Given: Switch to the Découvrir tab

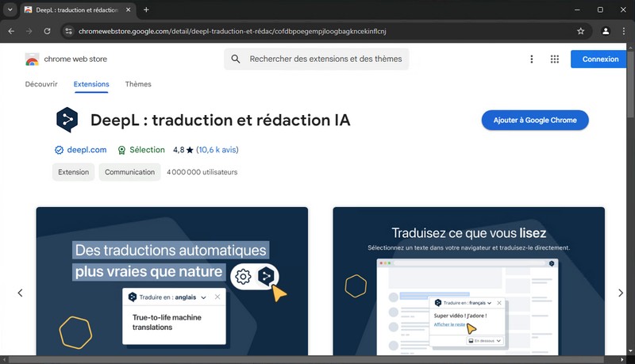Looking at the screenshot, I should (41, 84).
